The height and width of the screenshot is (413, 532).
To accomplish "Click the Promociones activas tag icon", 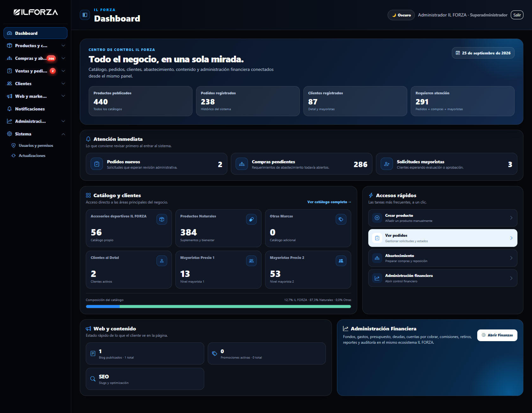I will (x=215, y=354).
